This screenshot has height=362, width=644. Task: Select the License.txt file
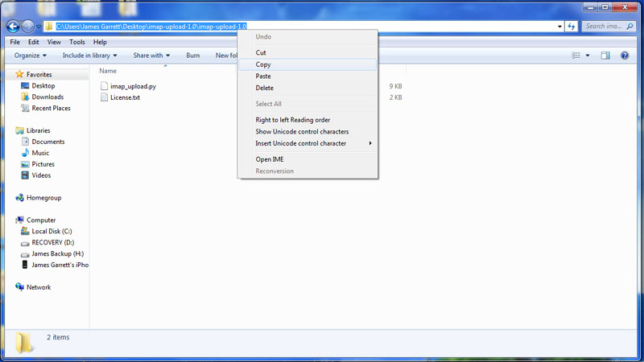pyautogui.click(x=125, y=97)
